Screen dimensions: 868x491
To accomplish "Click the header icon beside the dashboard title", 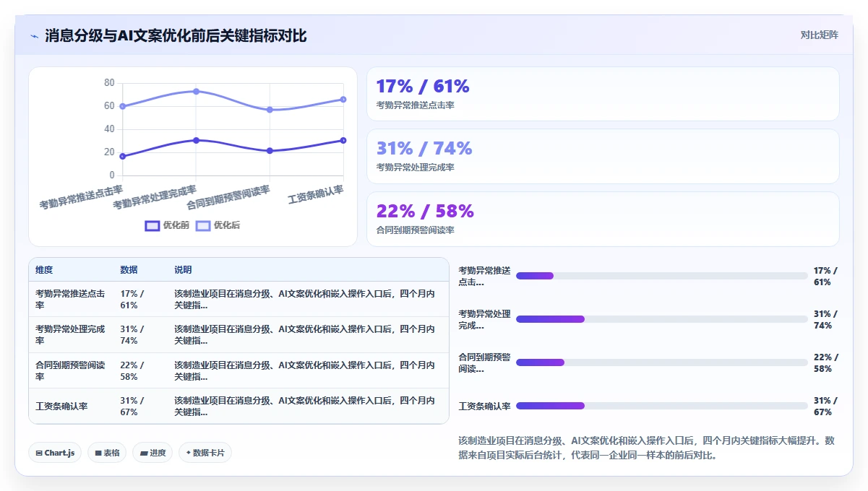I will pyautogui.click(x=35, y=36).
